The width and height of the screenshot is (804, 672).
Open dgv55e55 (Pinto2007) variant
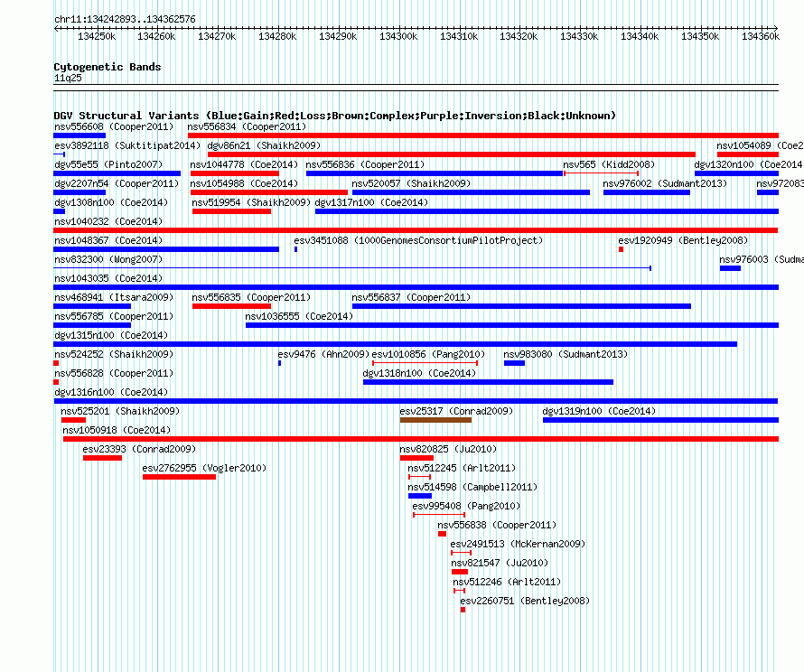108,164
